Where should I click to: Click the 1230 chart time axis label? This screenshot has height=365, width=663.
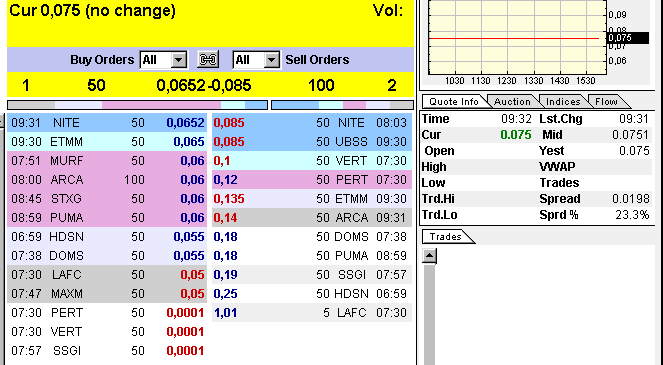point(507,81)
